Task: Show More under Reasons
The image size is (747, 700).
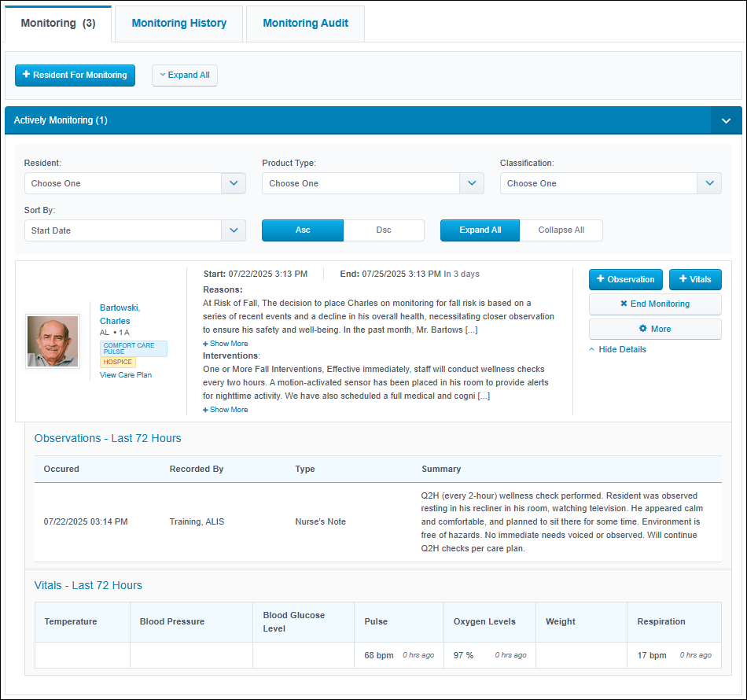Action: coord(226,344)
